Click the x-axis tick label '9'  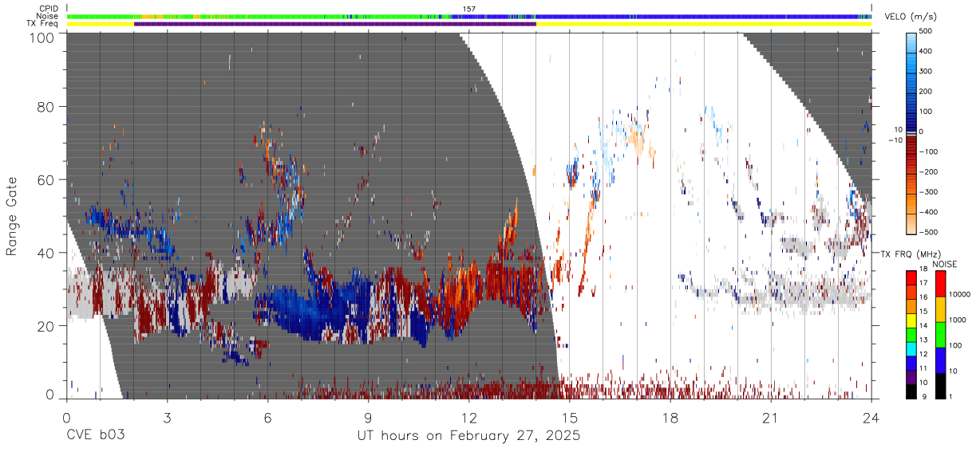coord(368,417)
